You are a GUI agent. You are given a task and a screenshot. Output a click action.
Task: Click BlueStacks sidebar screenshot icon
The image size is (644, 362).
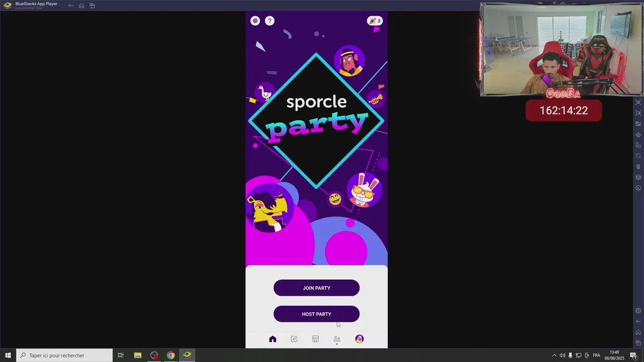coord(638,103)
